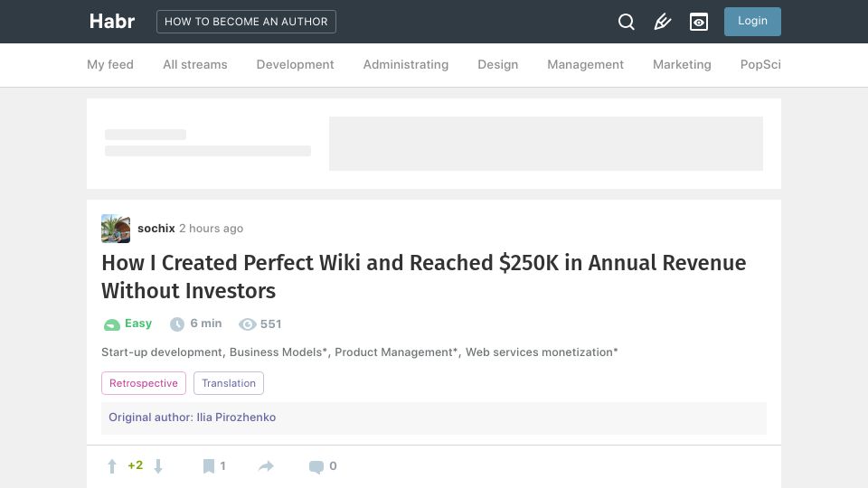Open Web services monetization hub
The width and height of the screenshot is (868, 488).
(x=541, y=352)
